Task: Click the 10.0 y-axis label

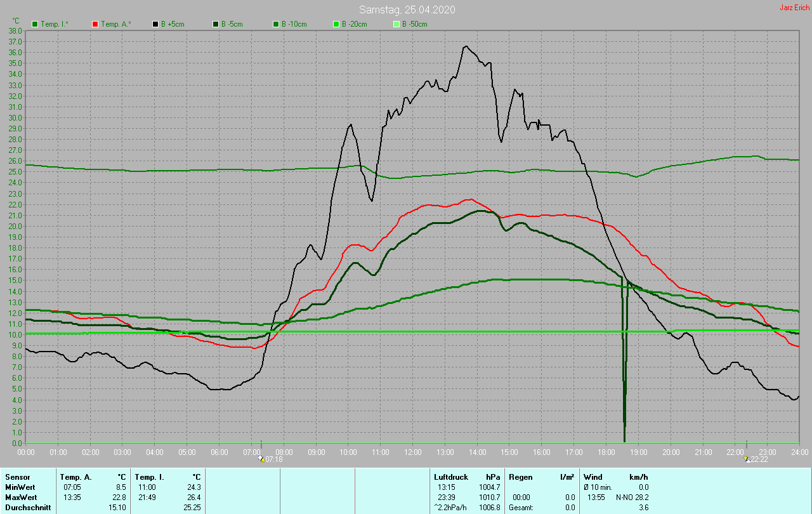Action: click(x=16, y=334)
